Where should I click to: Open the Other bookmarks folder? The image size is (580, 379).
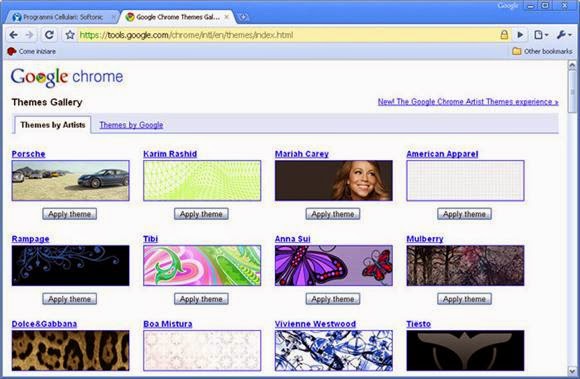542,51
